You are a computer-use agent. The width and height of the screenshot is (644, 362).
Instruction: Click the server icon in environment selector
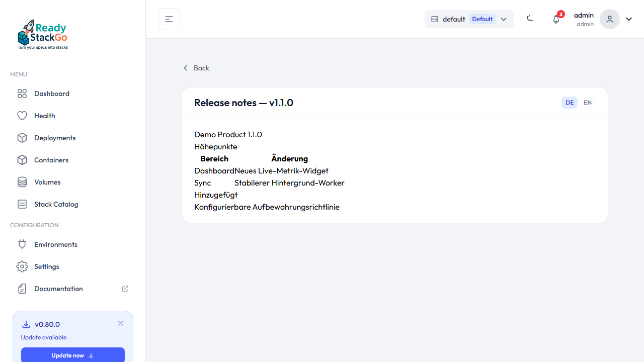[x=435, y=19]
